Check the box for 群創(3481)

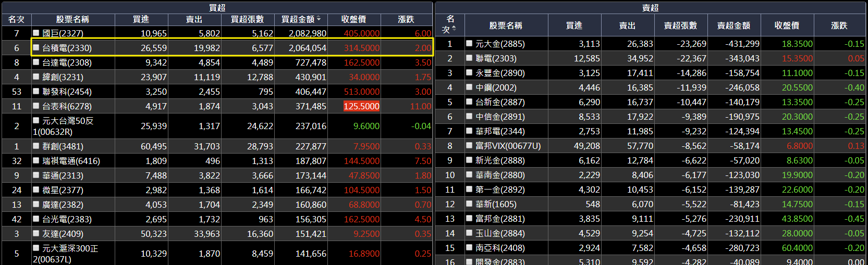(x=36, y=146)
